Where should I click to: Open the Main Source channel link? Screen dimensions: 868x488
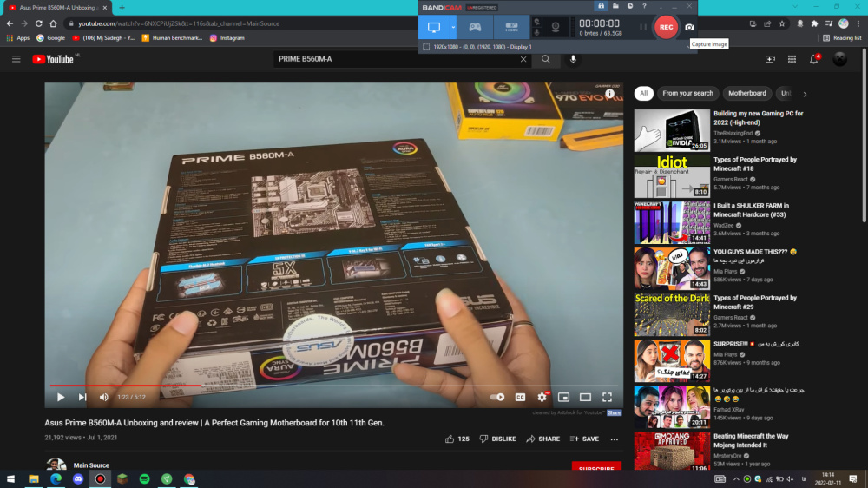click(91, 465)
